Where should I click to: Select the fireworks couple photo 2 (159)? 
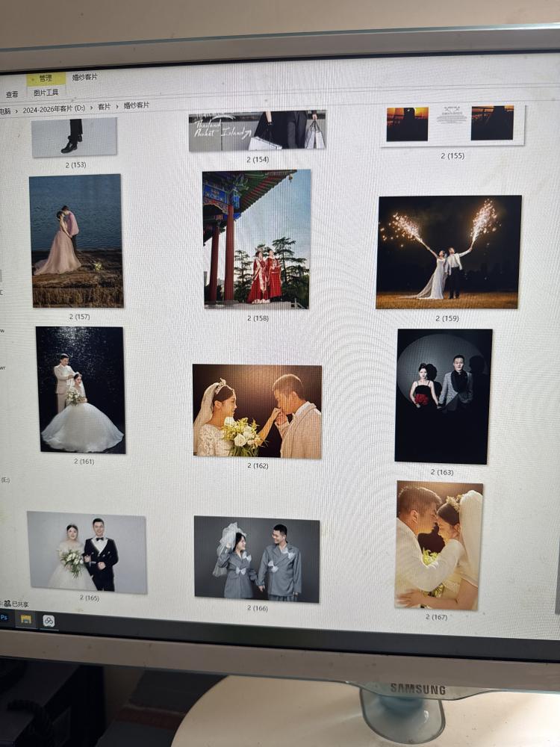click(448, 252)
